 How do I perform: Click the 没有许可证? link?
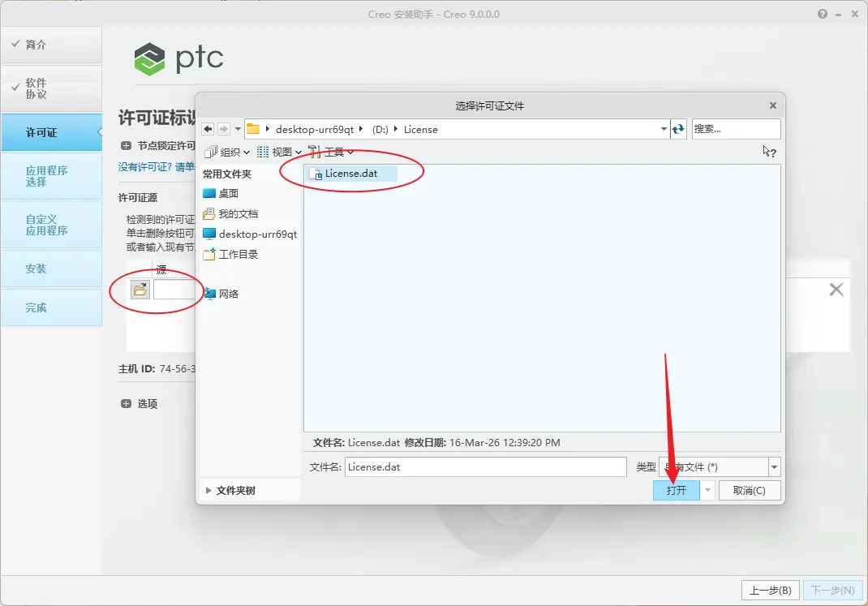pyautogui.click(x=156, y=167)
